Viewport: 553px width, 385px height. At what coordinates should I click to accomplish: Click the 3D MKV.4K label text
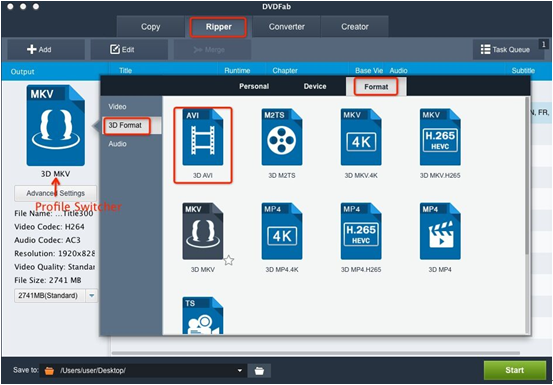[361, 175]
